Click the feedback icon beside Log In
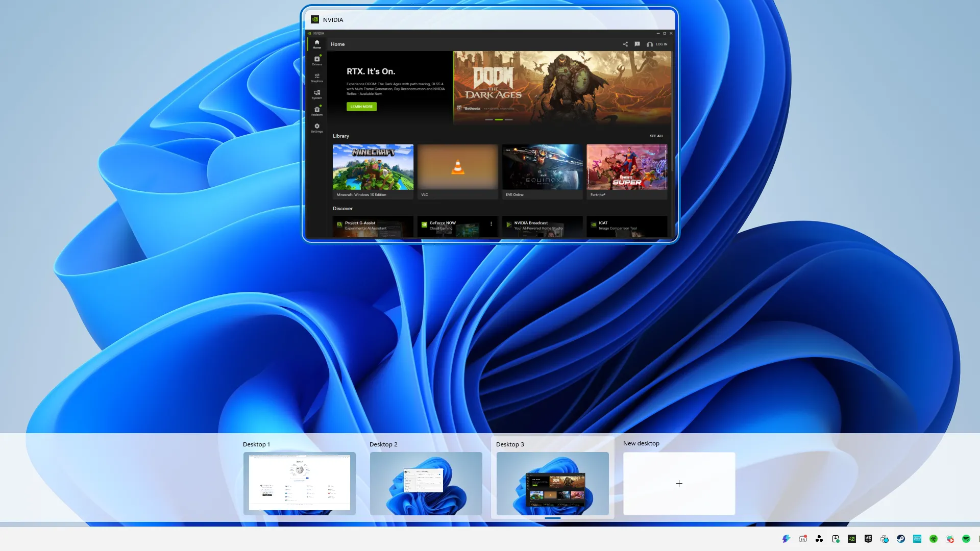 (637, 44)
